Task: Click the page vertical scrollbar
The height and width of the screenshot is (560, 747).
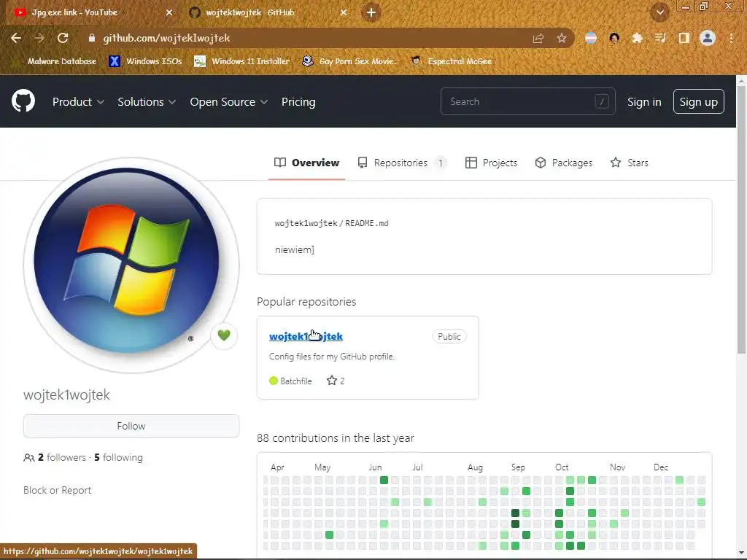Action: click(741, 219)
